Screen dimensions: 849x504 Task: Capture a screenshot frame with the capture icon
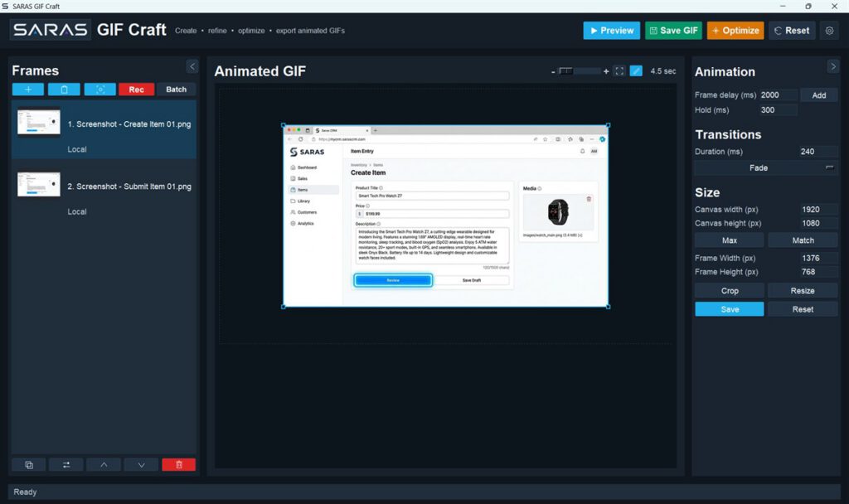[x=100, y=90]
